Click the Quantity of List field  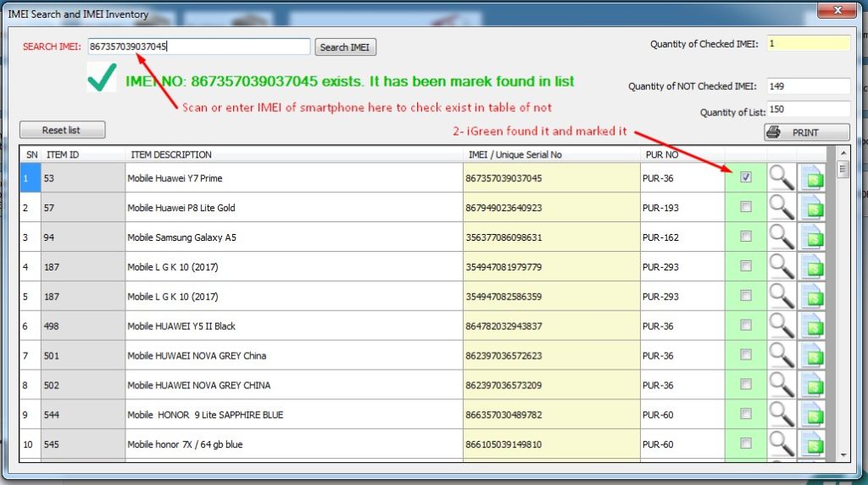coord(808,109)
